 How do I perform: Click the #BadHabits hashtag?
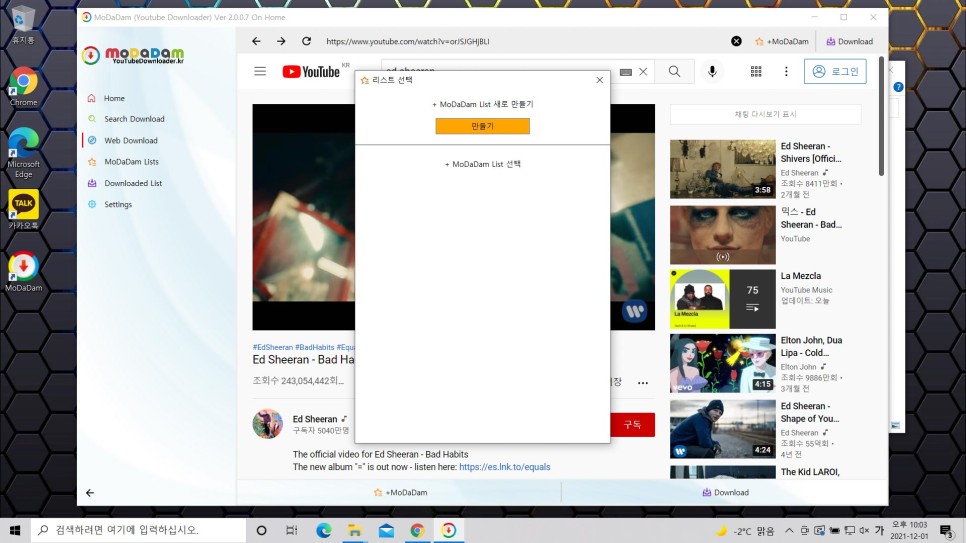(x=314, y=347)
